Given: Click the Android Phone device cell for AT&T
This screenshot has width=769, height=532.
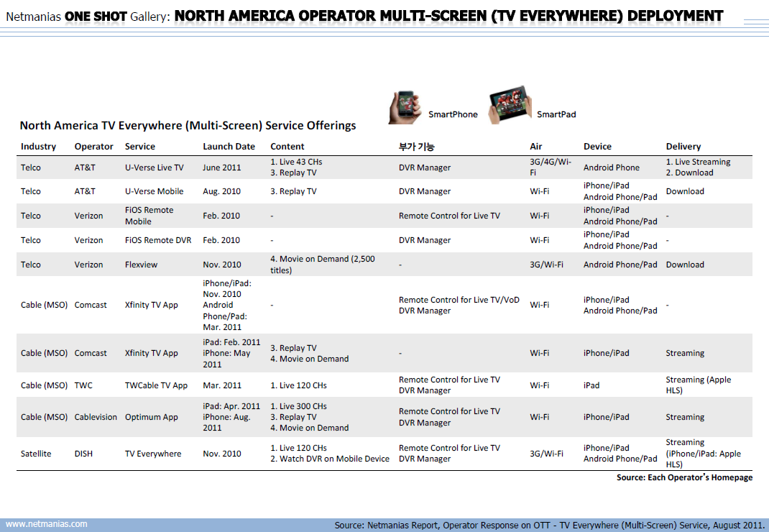Looking at the screenshot, I should [x=612, y=168].
